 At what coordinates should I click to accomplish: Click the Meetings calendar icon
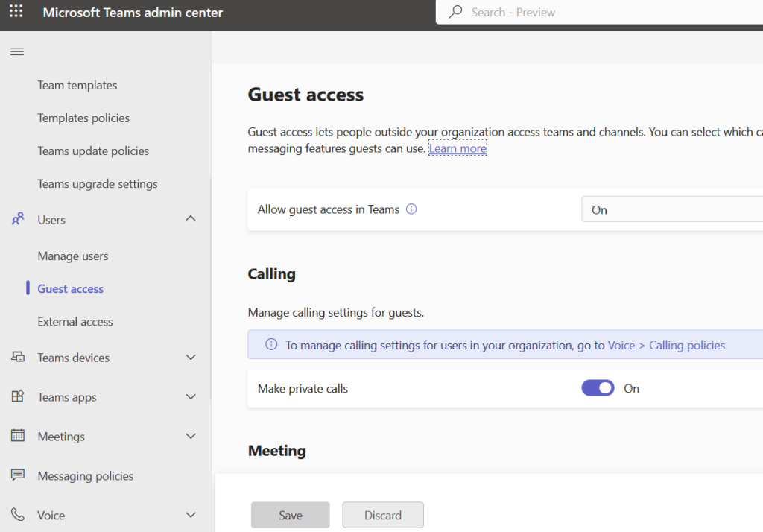[x=18, y=436]
